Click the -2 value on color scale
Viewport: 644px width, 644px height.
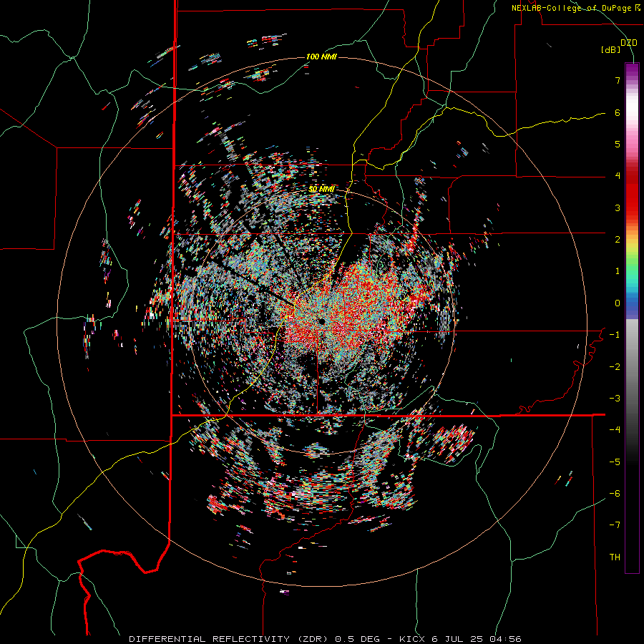615,367
